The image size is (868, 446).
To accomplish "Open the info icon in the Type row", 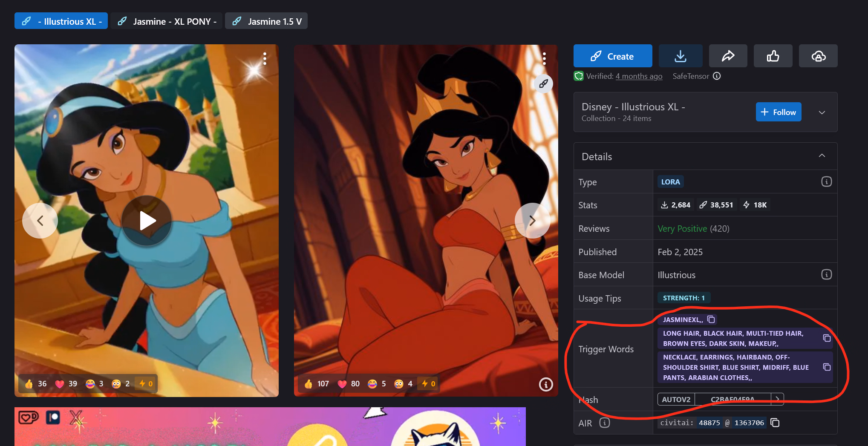I will point(826,182).
